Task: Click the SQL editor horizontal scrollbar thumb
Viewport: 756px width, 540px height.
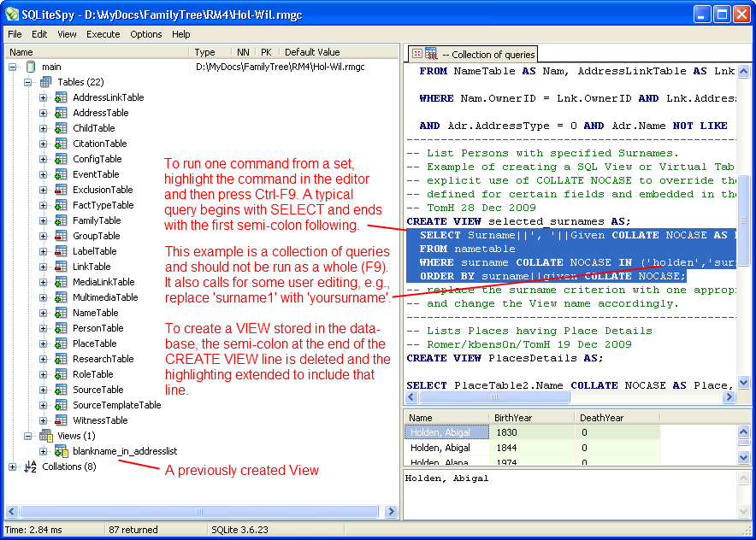Action: [494, 397]
